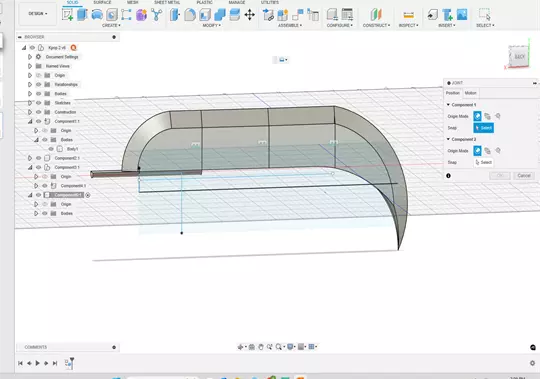This screenshot has height=379, width=540.
Task: Expand the Document Settings node
Action: coord(30,57)
